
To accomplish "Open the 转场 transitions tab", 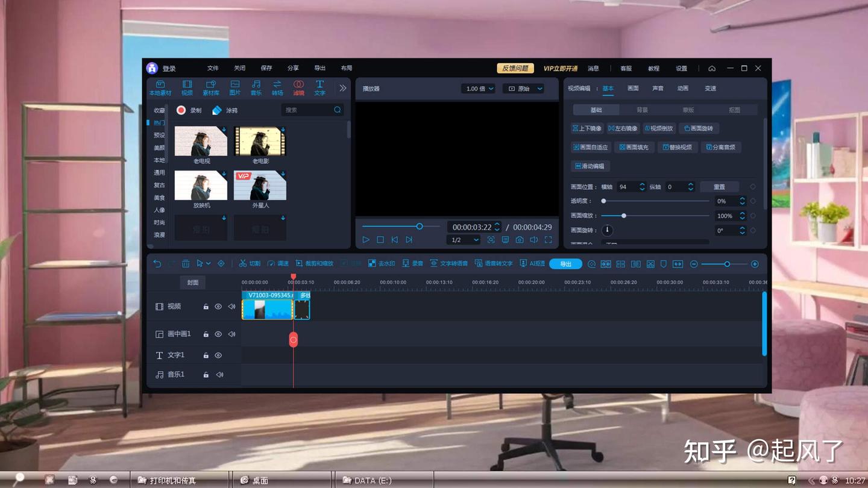I will click(x=277, y=88).
